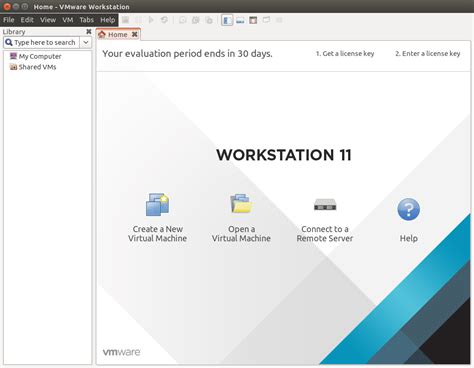Click the grayed-out suspend toolbar icon
This screenshot has height=368, width=474.
[x=138, y=20]
